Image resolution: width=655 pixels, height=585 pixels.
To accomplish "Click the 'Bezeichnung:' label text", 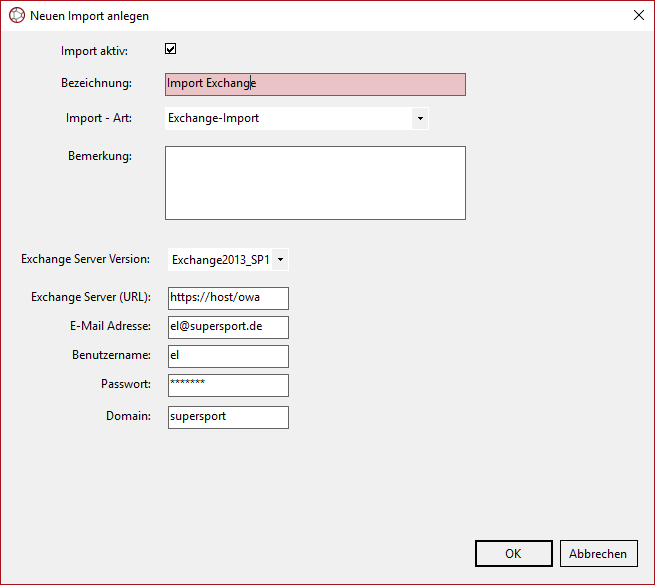I will 96,83.
